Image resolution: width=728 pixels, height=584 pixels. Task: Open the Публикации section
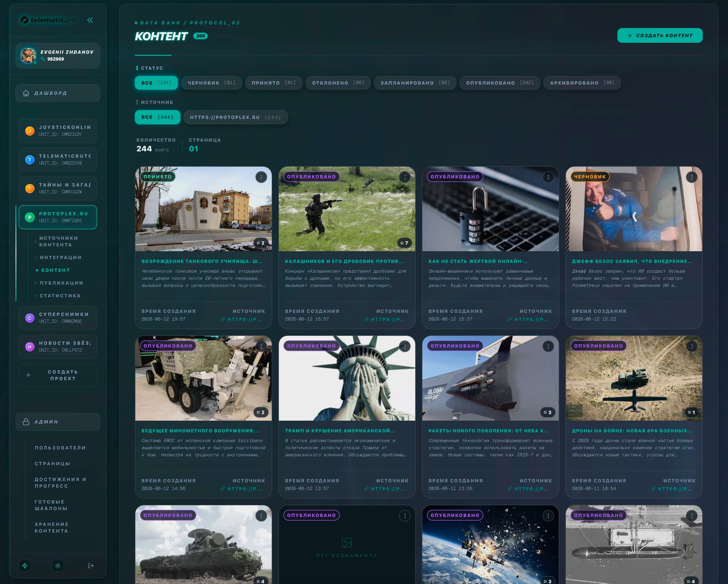coord(61,283)
